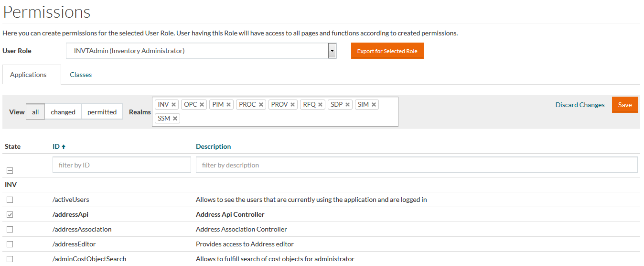The width and height of the screenshot is (644, 266).
Task: Remove the SSM realm tag
Action: (175, 119)
